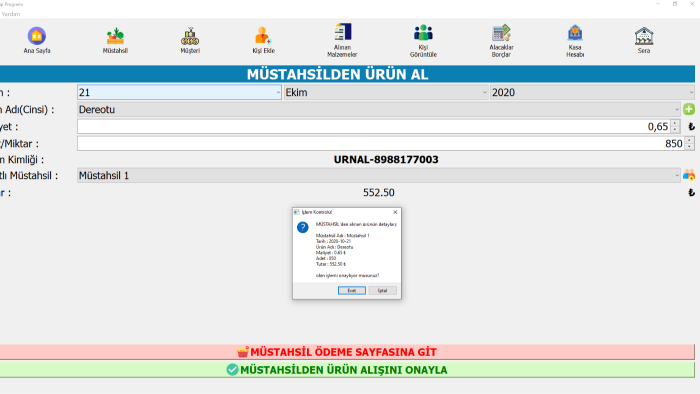
Task: Click the Kişi Ekle add-person icon
Action: pyautogui.click(x=263, y=36)
